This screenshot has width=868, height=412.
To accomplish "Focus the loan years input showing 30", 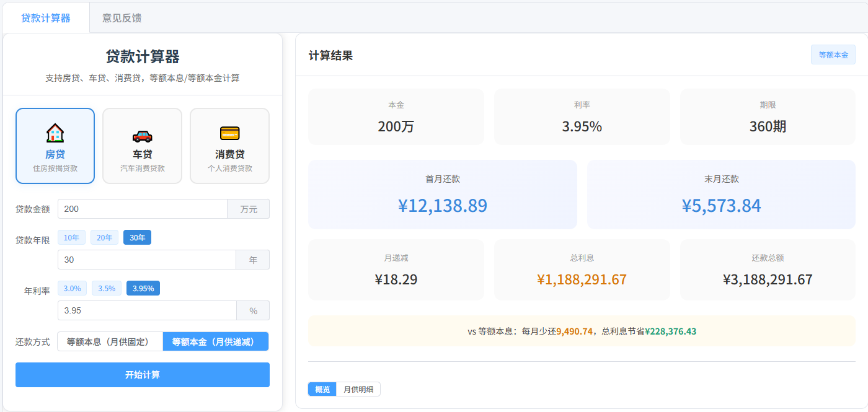I will [x=147, y=260].
